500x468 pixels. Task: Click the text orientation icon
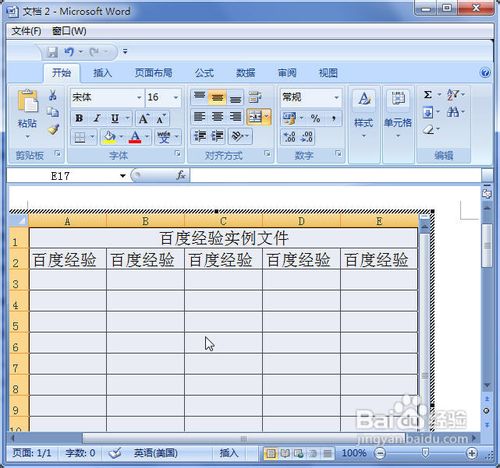tap(237, 136)
